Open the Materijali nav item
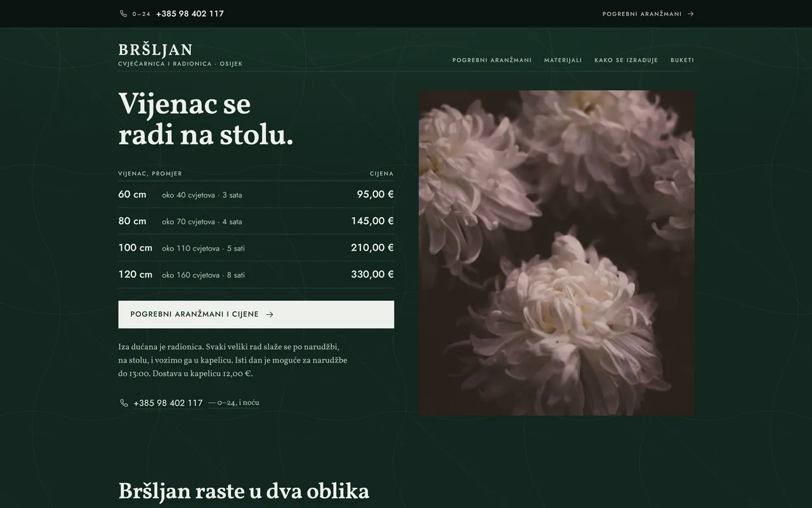The image size is (812, 508). click(x=563, y=60)
